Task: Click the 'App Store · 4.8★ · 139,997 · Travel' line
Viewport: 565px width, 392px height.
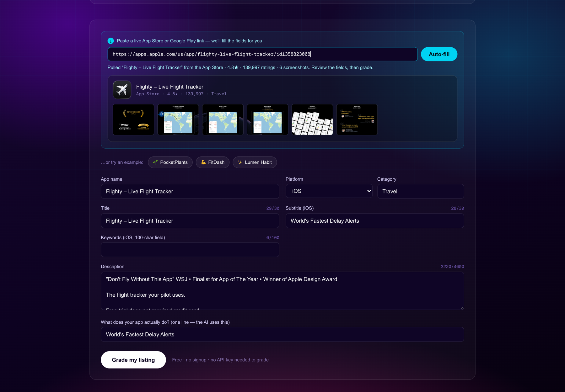Action: click(181, 94)
